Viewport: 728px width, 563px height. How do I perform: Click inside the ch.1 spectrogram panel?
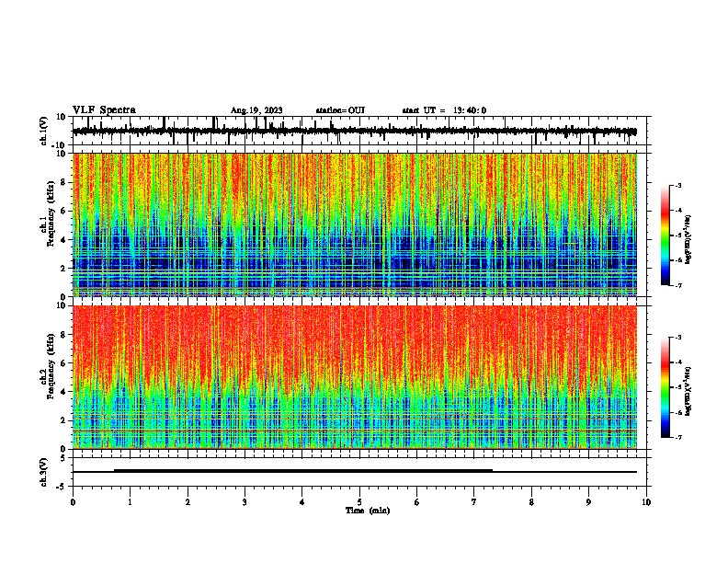tap(355, 224)
